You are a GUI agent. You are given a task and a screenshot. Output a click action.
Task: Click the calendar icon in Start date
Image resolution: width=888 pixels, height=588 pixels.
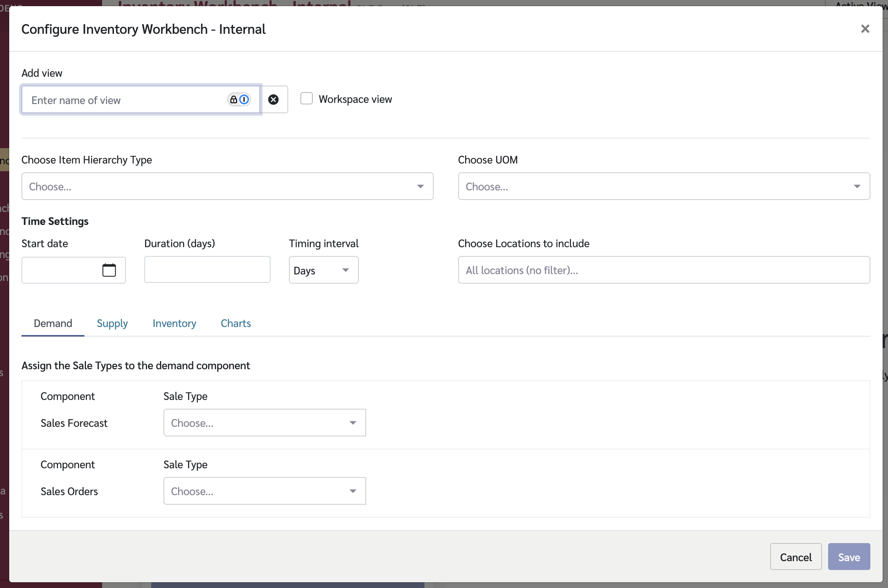[109, 270]
